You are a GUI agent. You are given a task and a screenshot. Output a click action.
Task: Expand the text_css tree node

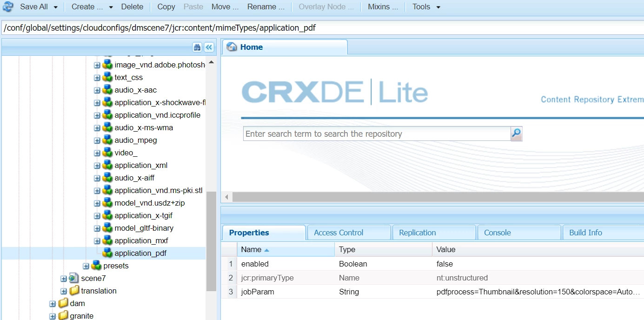[x=97, y=78]
